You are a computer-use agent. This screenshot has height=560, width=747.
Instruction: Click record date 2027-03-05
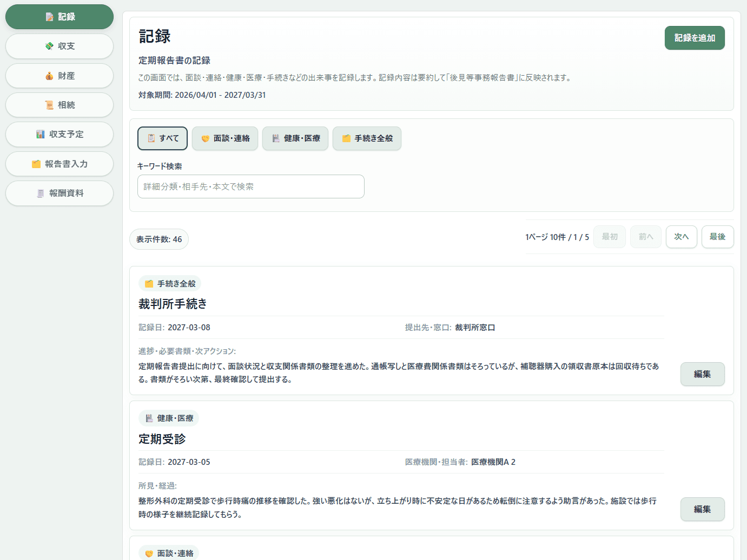point(189,462)
